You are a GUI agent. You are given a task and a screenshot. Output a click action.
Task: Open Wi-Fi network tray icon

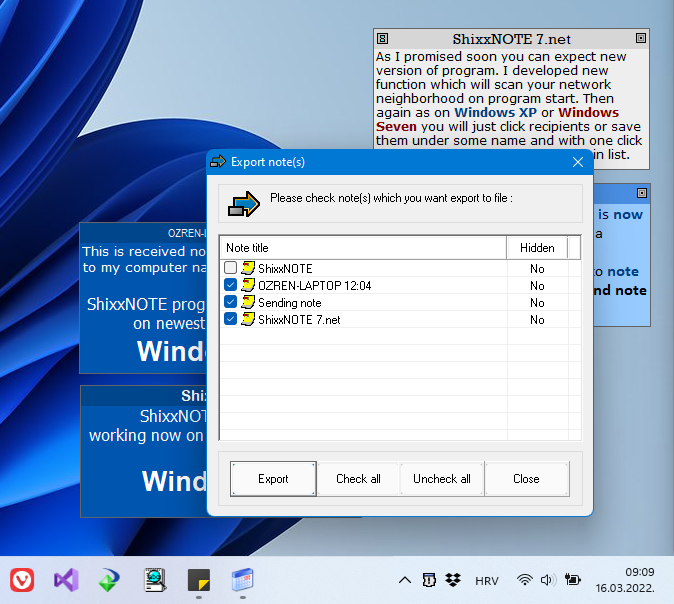coord(524,580)
